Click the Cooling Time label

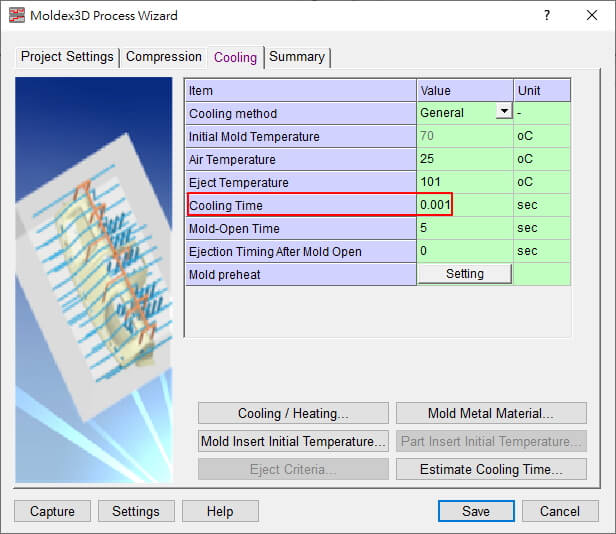[x=301, y=205]
